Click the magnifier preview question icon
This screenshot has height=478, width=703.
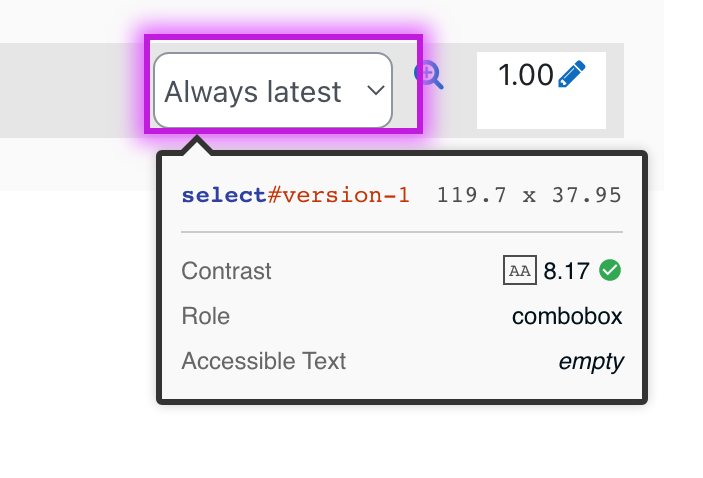[429, 74]
